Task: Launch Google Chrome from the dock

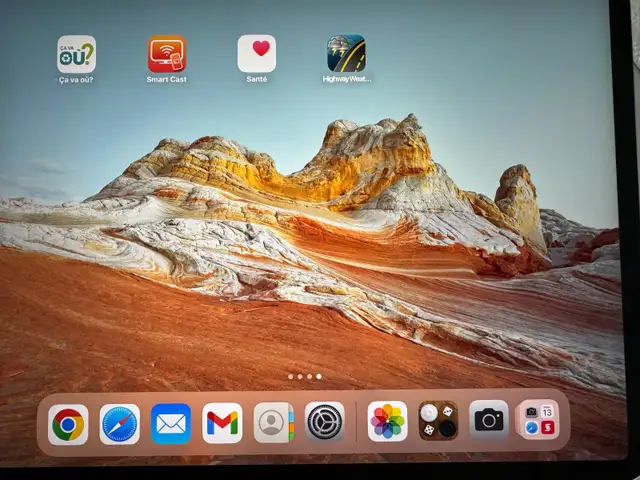Action: point(68,424)
